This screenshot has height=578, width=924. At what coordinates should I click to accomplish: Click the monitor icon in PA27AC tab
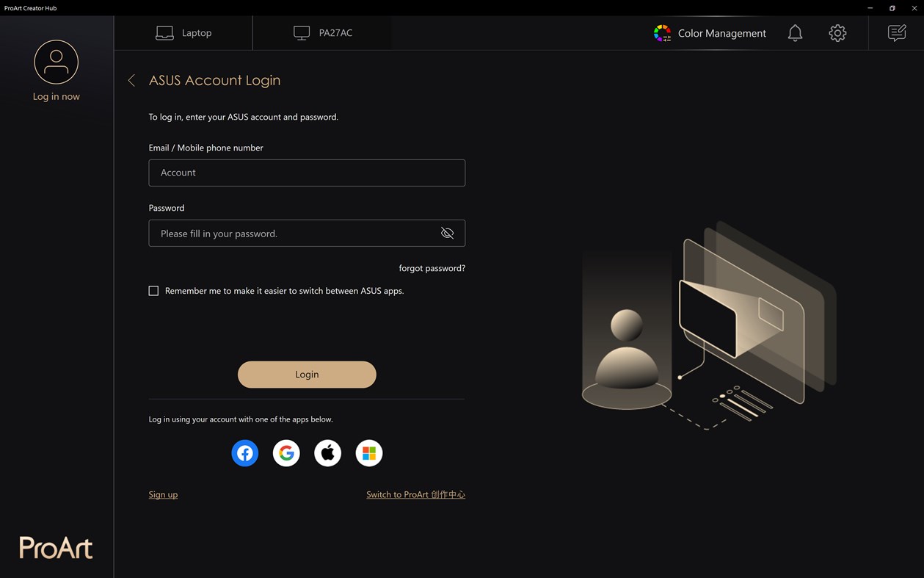(x=302, y=33)
